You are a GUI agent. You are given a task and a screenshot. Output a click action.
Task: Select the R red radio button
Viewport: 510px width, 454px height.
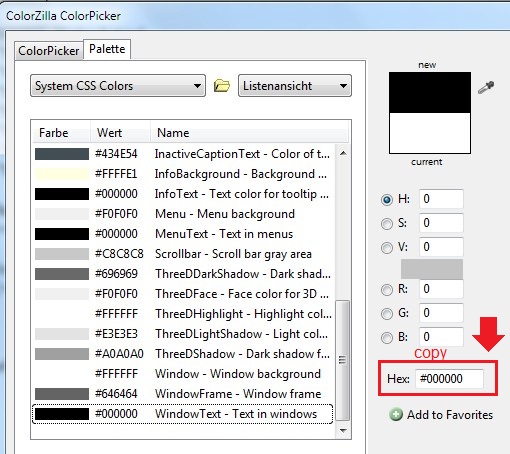point(387,290)
